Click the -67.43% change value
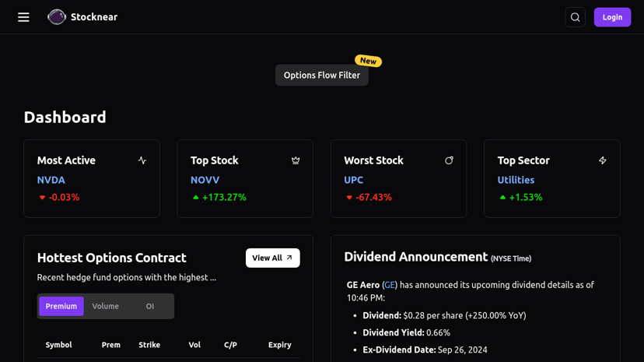644x362 pixels. 374,197
